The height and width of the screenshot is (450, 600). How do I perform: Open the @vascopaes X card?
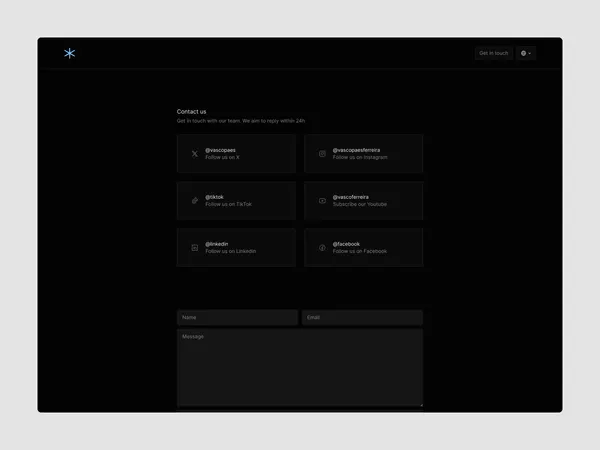click(236, 153)
